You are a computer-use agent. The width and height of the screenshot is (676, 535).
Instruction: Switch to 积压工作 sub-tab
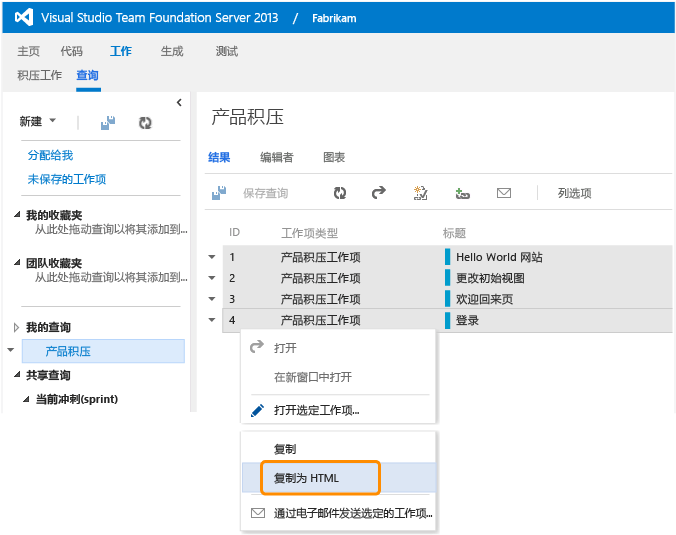[40, 75]
